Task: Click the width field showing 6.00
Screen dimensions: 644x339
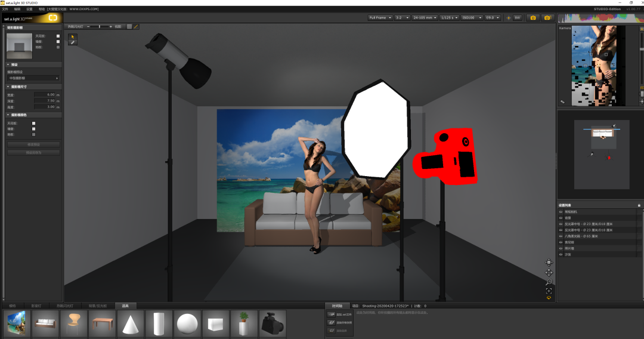Action: (x=45, y=94)
